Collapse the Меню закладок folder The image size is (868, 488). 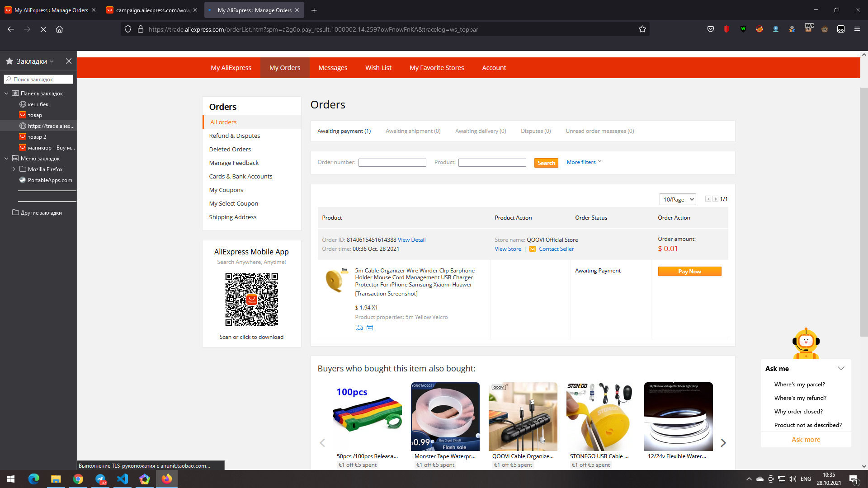tap(6, 159)
